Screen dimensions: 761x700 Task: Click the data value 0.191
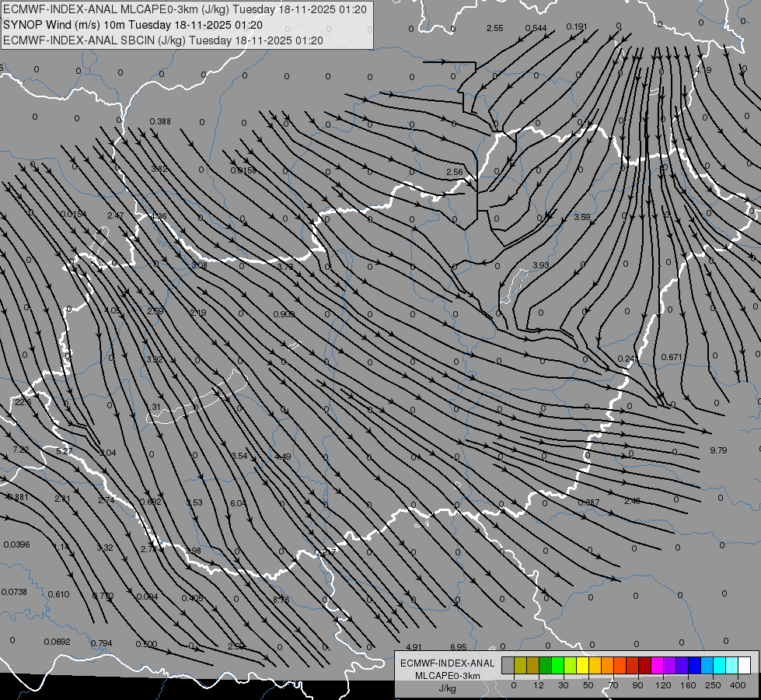click(x=577, y=26)
